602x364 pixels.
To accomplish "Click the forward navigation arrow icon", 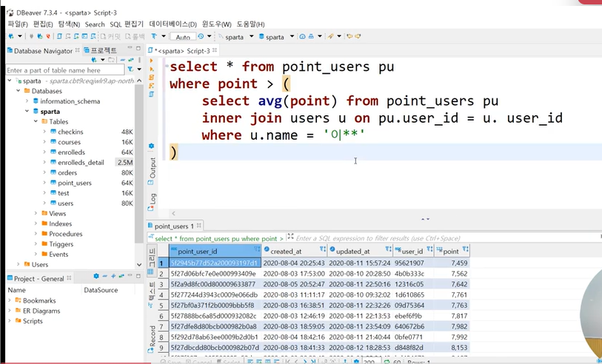I will 358,36.
